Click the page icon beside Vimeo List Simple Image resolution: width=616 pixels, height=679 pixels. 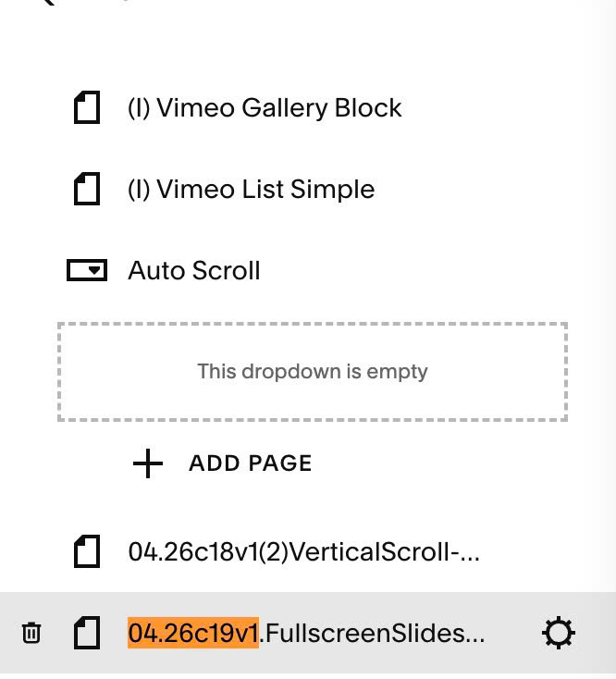[87, 190]
